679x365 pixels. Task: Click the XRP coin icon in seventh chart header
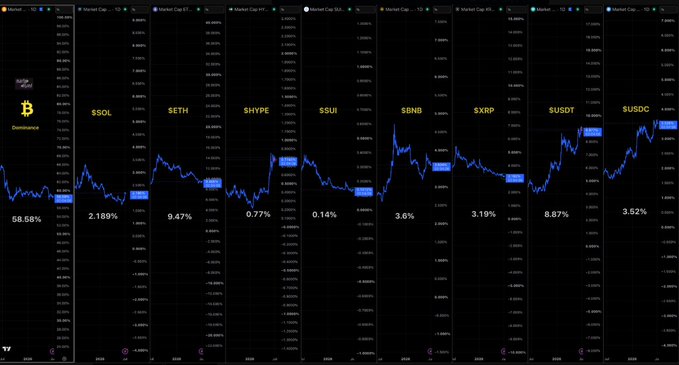[457, 9]
